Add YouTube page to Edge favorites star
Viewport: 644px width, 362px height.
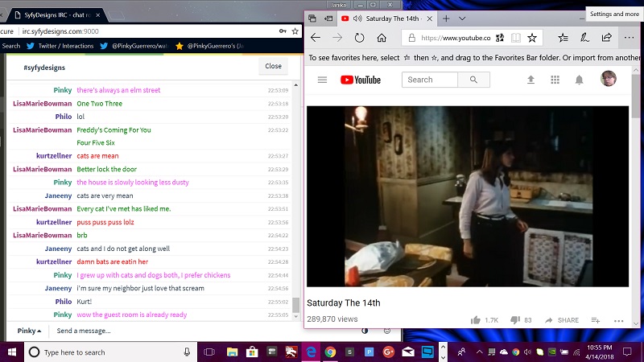532,38
